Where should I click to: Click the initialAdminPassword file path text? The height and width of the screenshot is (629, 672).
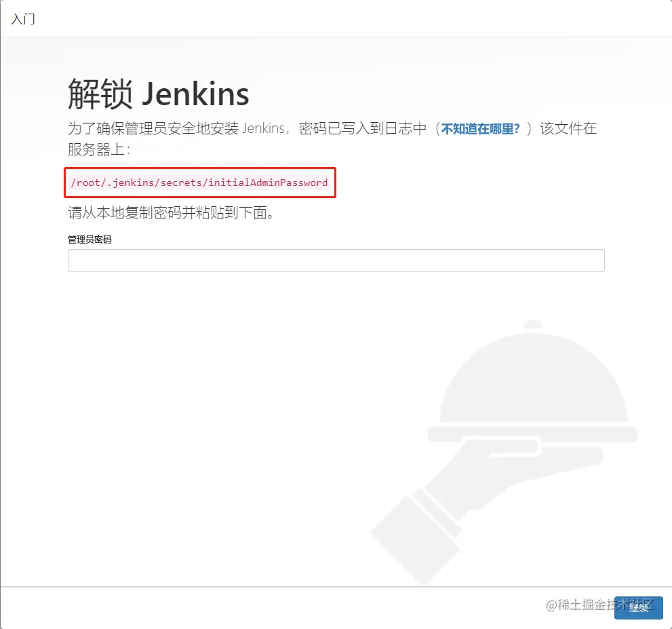[x=199, y=183]
